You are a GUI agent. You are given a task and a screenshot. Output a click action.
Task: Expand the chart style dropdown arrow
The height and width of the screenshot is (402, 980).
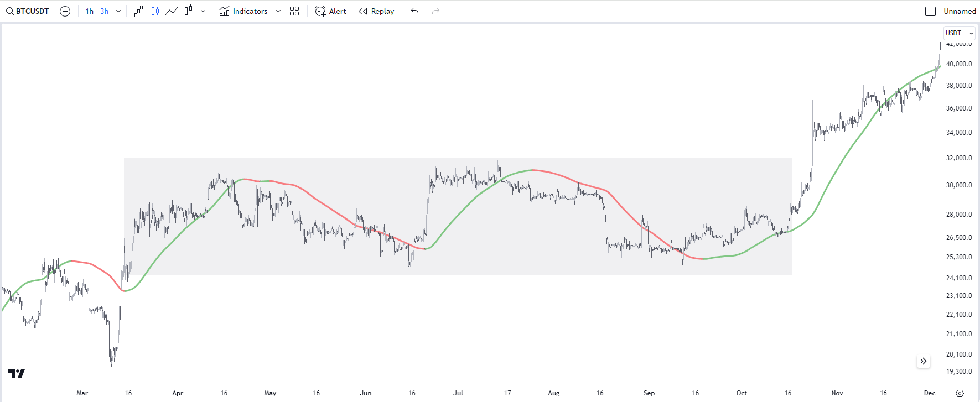click(203, 11)
